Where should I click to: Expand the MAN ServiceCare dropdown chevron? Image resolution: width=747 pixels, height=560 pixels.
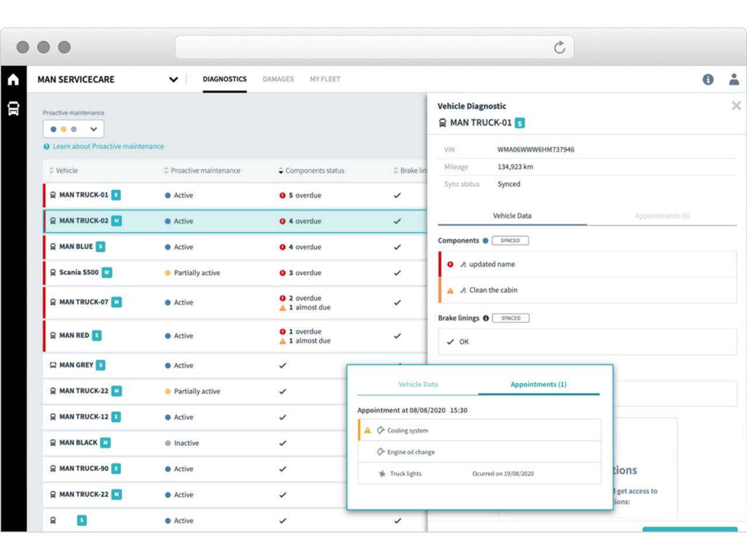click(173, 79)
